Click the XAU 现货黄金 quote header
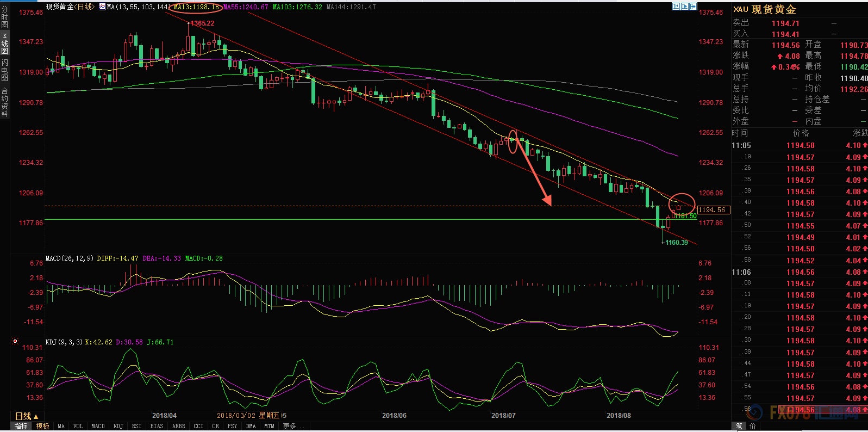The height and width of the screenshot is (432, 868). 765,10
